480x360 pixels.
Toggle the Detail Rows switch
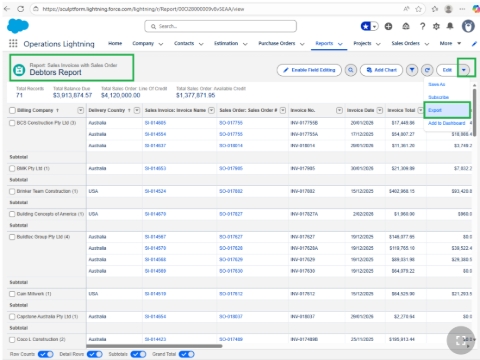pyautogui.click(x=95, y=354)
